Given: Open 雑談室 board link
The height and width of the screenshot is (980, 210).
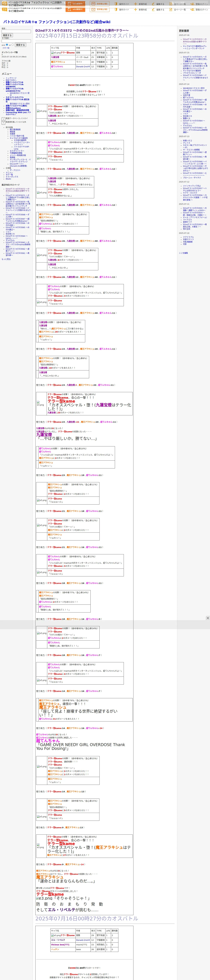Looking at the screenshot, I should point(13,132).
